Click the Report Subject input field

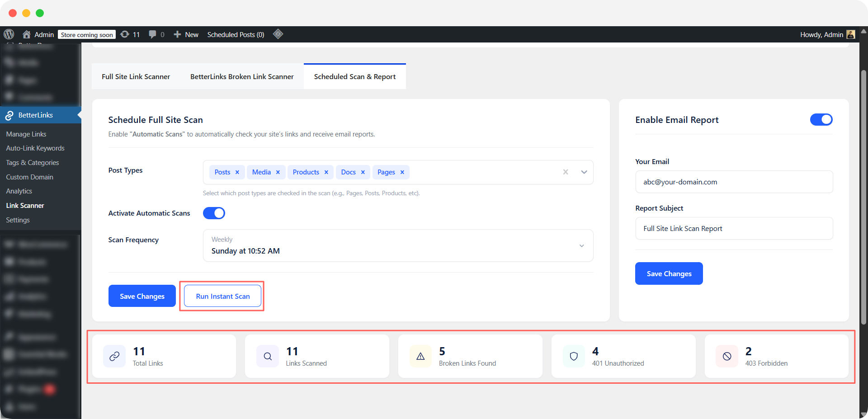(x=734, y=228)
